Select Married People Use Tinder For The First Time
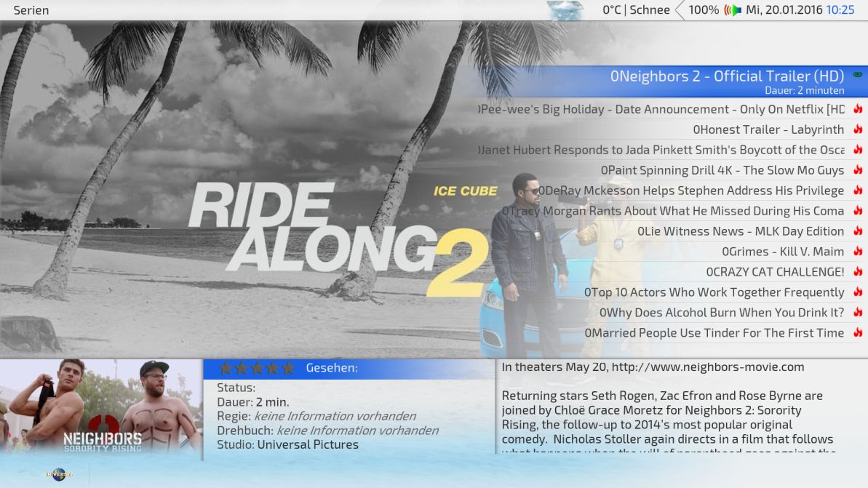 [714, 333]
